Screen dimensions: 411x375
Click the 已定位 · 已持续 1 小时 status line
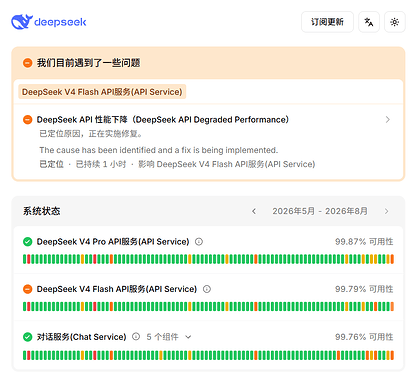pyautogui.click(x=177, y=164)
